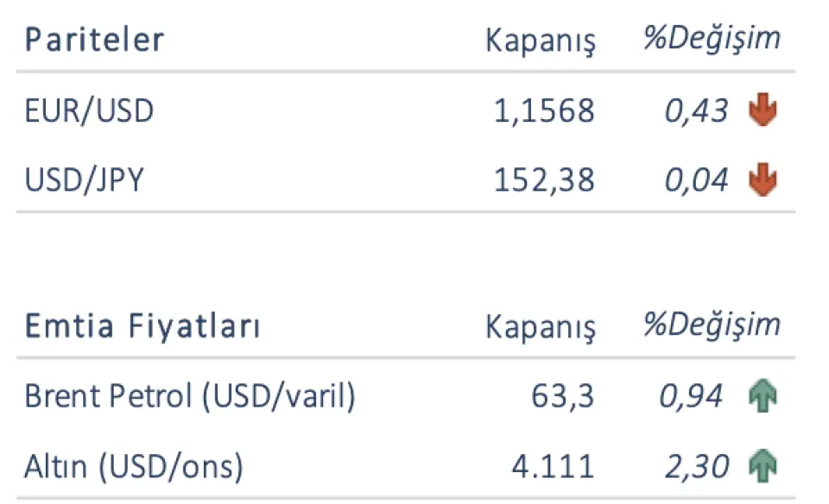
Task: Select the Brent Petrol (USD/varil) label
Action: coord(190,397)
